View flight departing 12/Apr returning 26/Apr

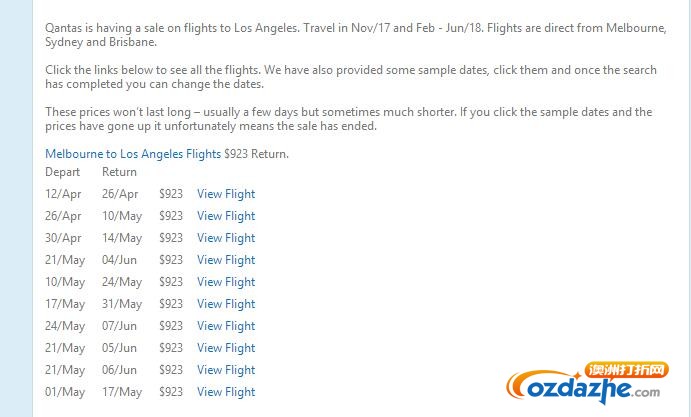(x=226, y=194)
